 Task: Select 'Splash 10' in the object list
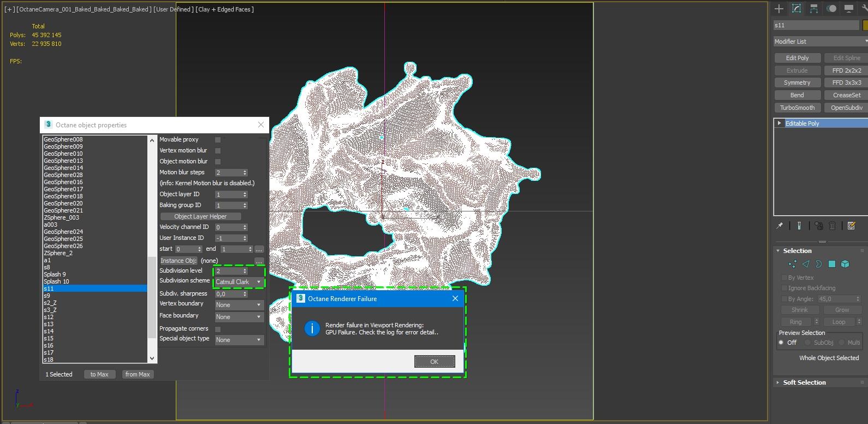[x=95, y=281]
